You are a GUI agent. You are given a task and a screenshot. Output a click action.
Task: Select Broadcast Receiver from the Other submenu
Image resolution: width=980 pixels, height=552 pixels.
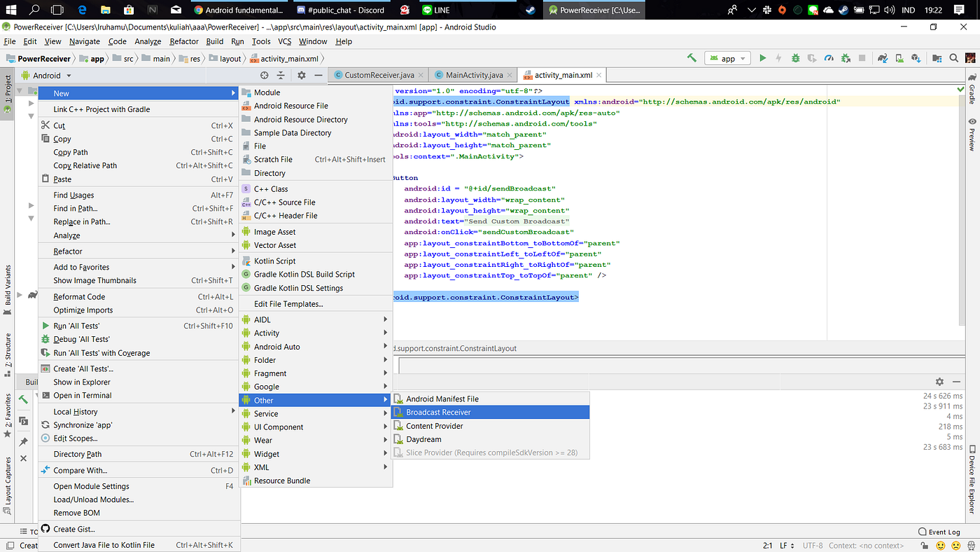click(x=438, y=413)
